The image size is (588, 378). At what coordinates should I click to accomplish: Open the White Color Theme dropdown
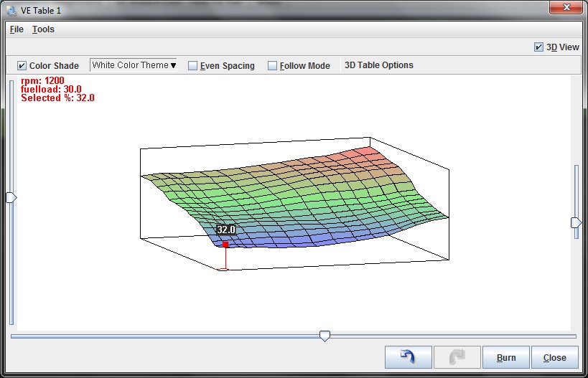[x=134, y=65]
